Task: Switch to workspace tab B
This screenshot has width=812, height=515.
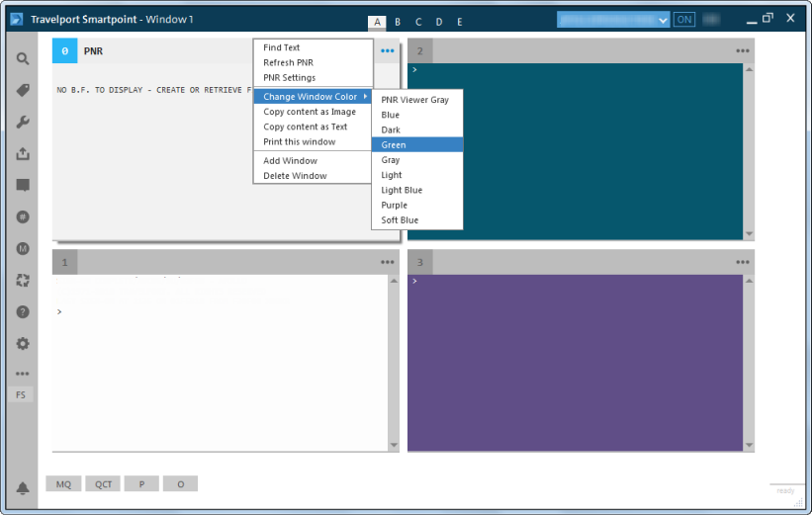Action: tap(398, 22)
